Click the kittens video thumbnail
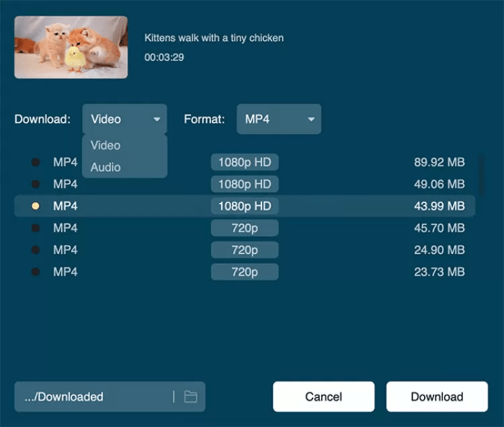The image size is (504, 427). click(71, 47)
